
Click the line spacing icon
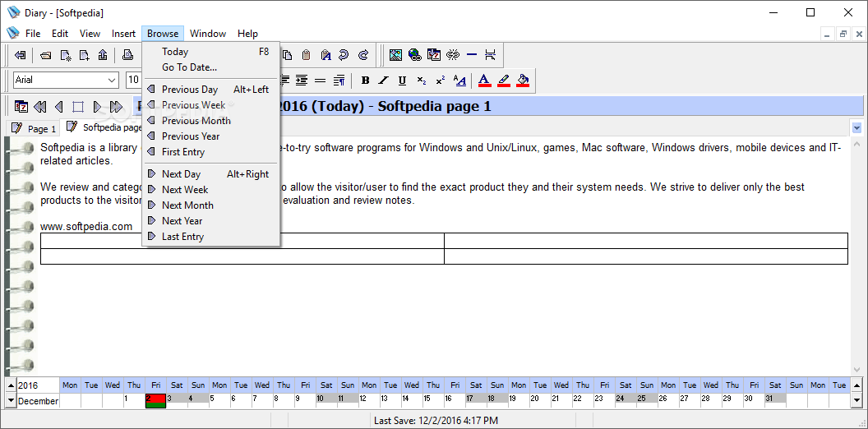coord(320,81)
